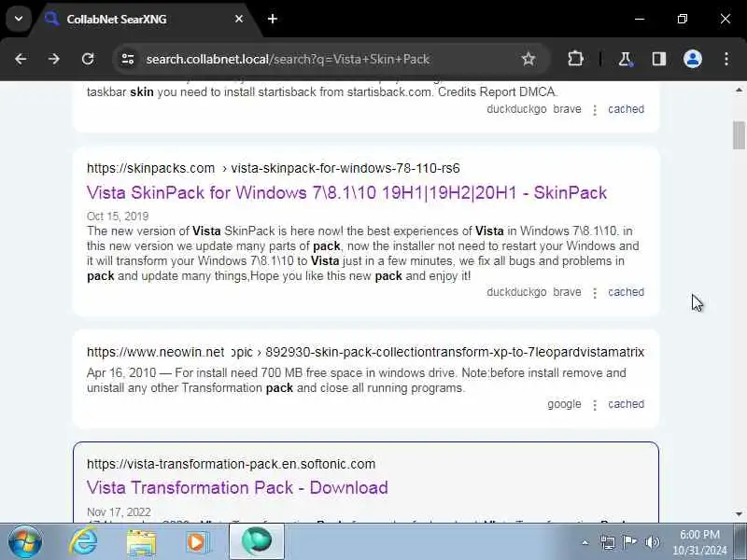The width and height of the screenshot is (747, 560).
Task: Open site information icon in address bar
Action: [128, 59]
